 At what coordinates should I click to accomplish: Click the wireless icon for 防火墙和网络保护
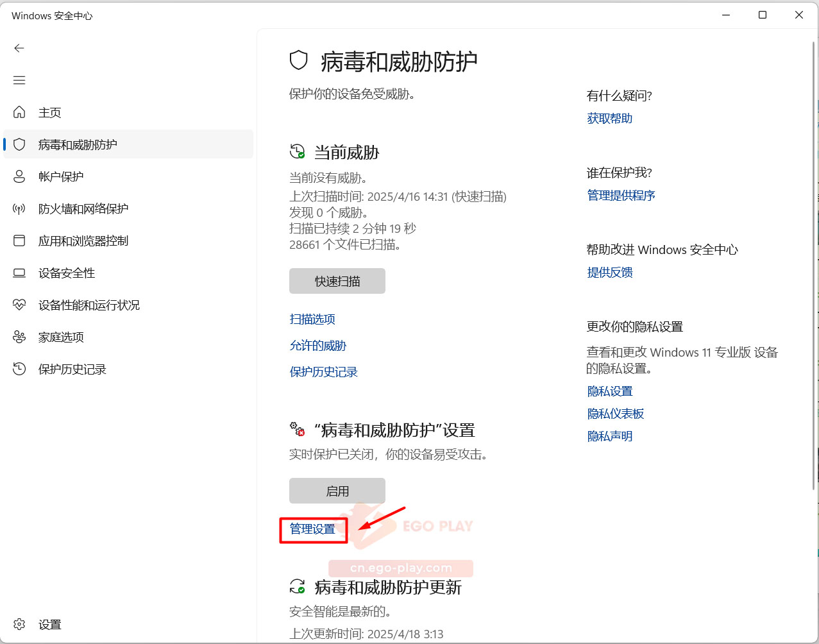19,208
